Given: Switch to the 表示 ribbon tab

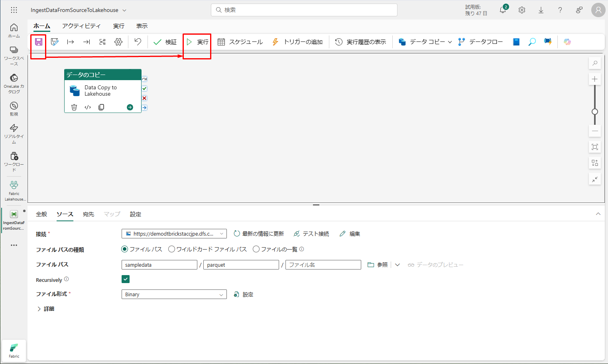Looking at the screenshot, I should point(142,26).
